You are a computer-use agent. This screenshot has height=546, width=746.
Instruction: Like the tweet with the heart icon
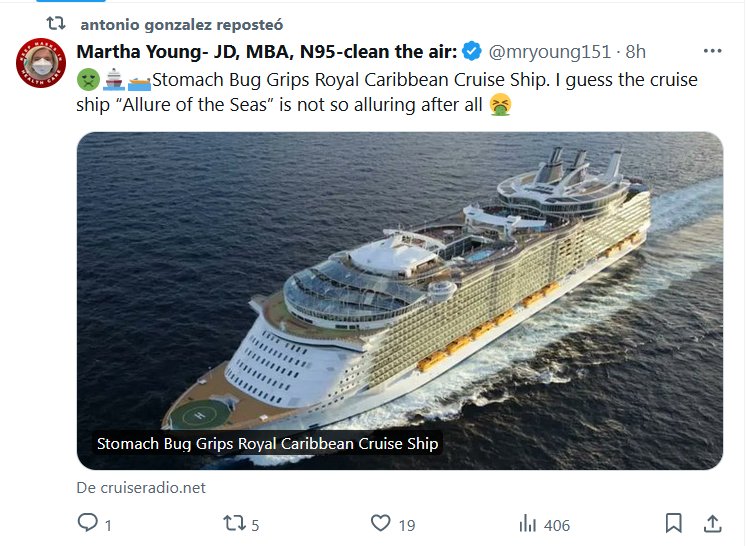(x=380, y=522)
